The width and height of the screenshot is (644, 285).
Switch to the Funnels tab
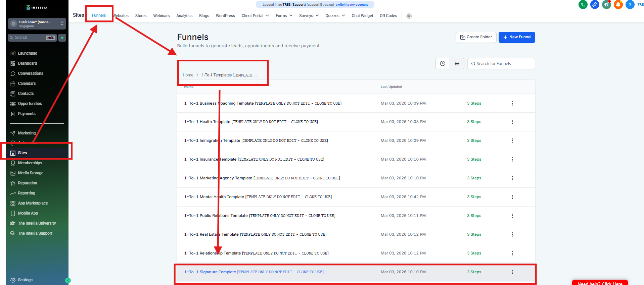pyautogui.click(x=99, y=15)
